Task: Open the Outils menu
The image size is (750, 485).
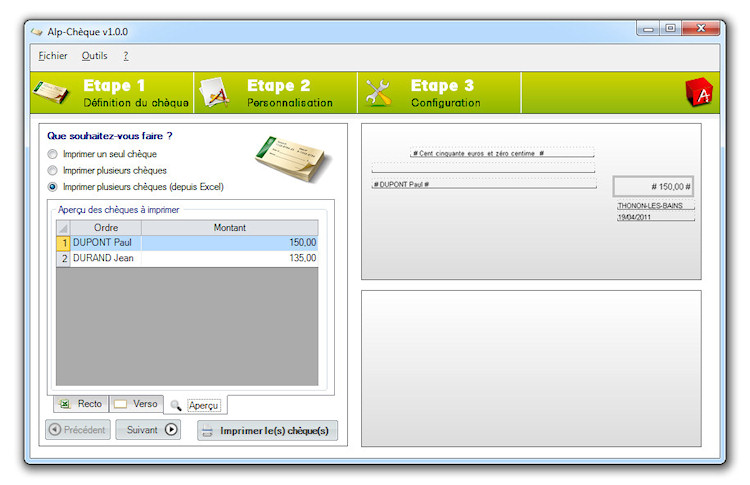Action: click(94, 56)
